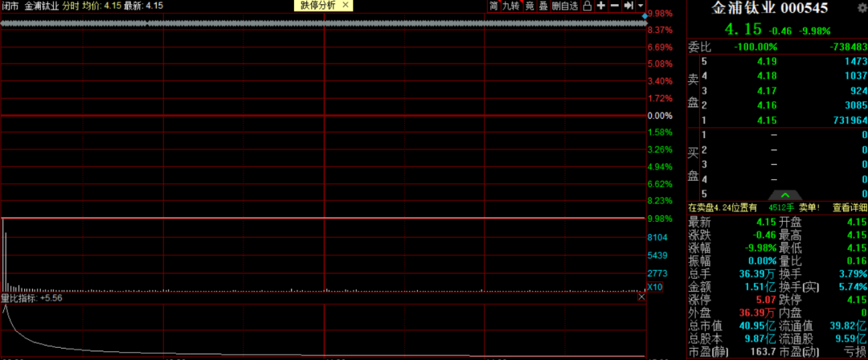Toggle 简 simple view mode

pos(493,6)
